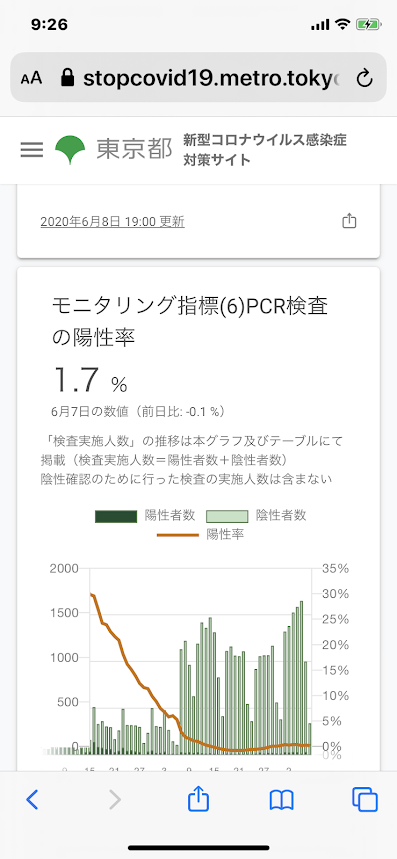This screenshot has width=397, height=859.
Task: Toggle 陰性者数 legend series visibility
Action: (256, 515)
